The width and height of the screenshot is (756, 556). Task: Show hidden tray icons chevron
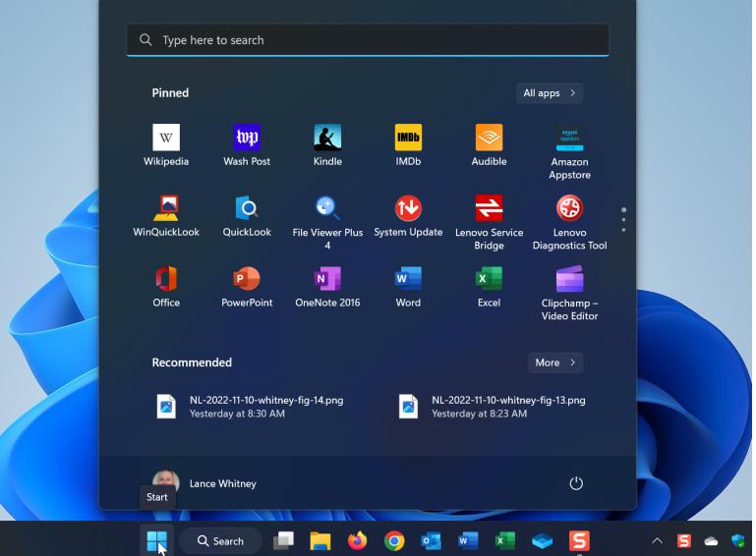point(657,541)
